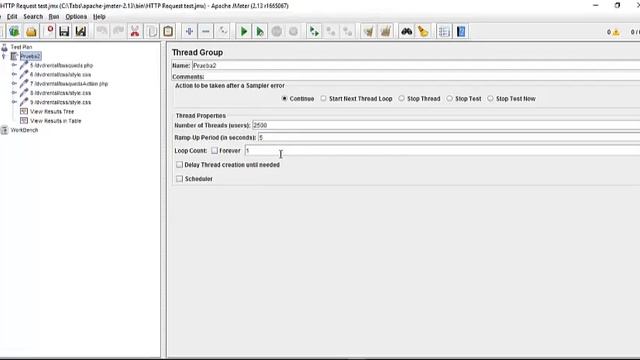Screen dimensions: 640x360
Task: Click the Name field containing Prueba2
Action: (416, 65)
